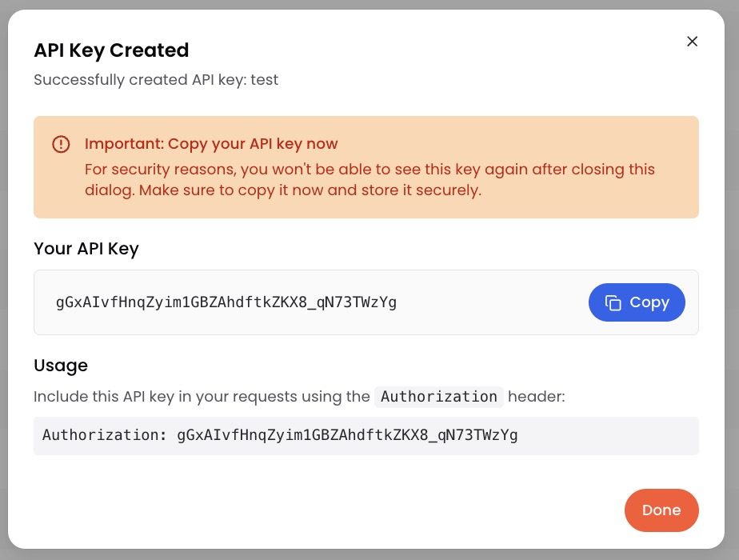Viewport: 739px width, 560px height.
Task: Click 'Include this API key in your requests' text
Action: click(x=202, y=397)
